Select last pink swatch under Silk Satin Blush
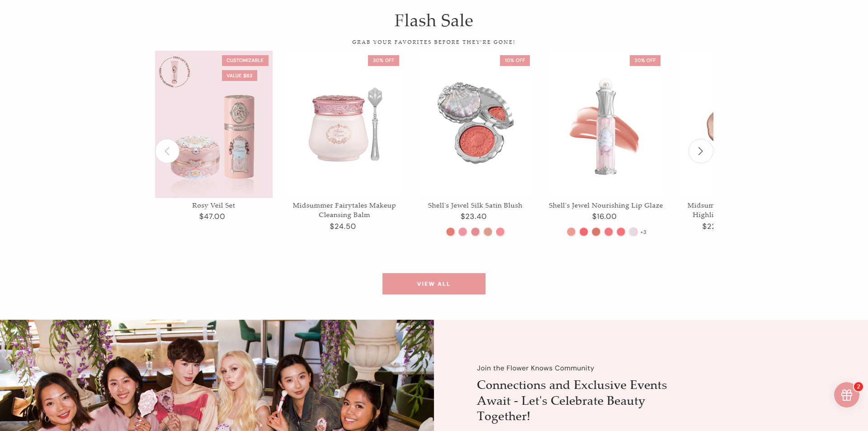 [500, 232]
